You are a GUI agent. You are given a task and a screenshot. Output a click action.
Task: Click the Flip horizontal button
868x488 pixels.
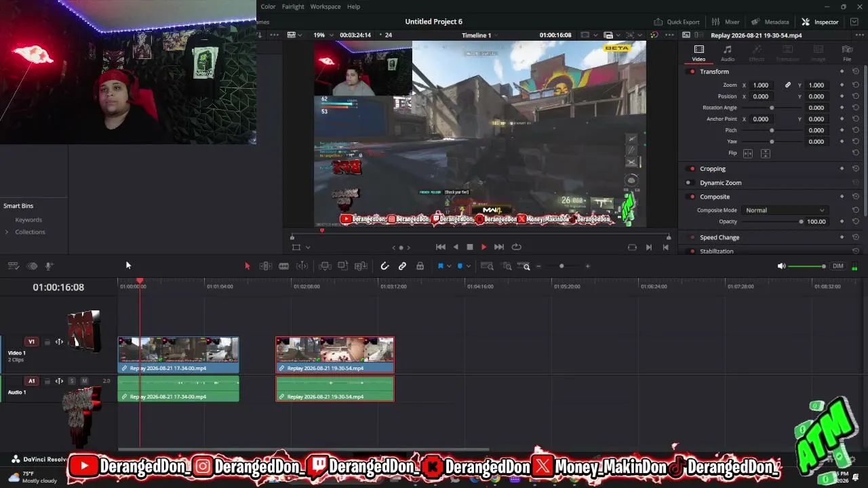coord(748,154)
